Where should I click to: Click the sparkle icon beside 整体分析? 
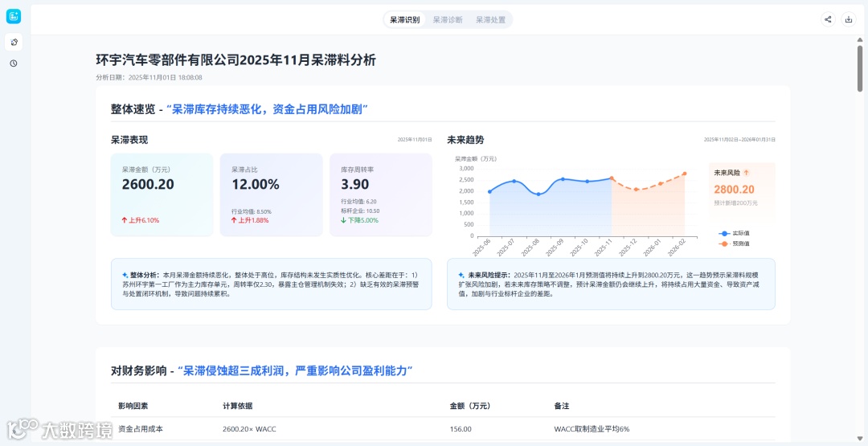click(x=125, y=275)
